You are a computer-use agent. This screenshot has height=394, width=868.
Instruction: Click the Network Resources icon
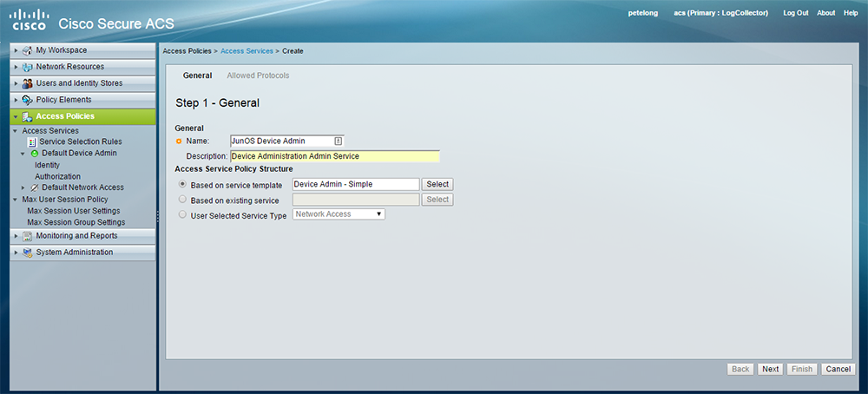[x=27, y=67]
